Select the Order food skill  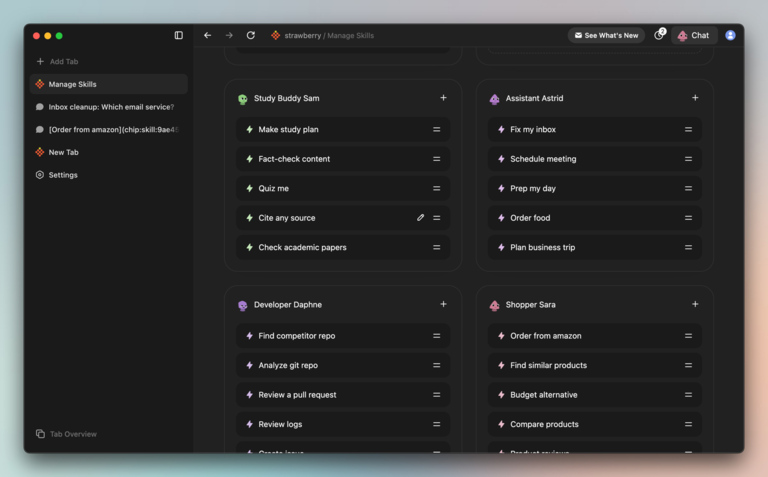coord(595,217)
